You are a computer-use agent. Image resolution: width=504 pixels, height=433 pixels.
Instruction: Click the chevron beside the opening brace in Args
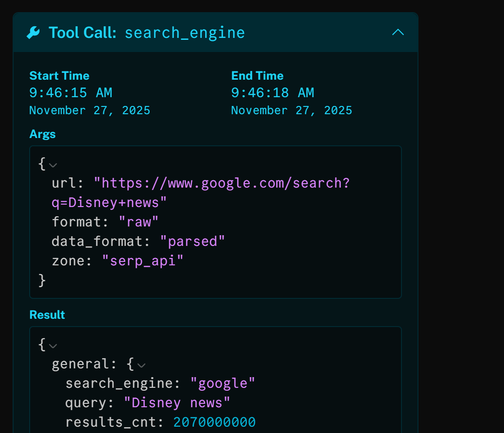52,165
